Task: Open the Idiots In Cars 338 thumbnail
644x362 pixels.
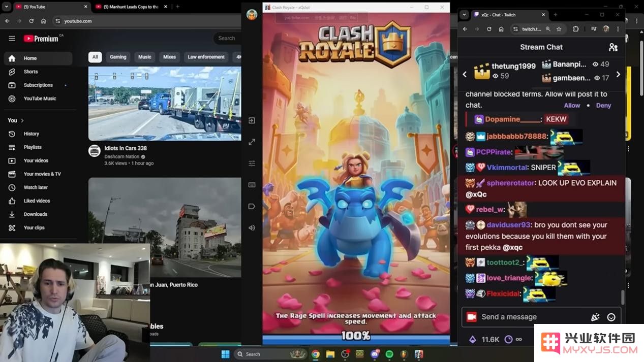Action: click(165, 104)
